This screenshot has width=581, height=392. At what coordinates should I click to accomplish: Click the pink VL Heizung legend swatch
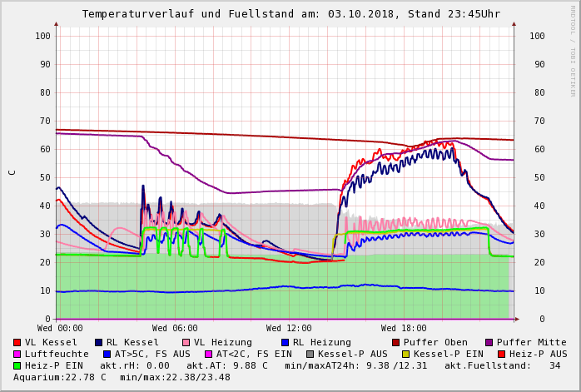[x=186, y=342]
